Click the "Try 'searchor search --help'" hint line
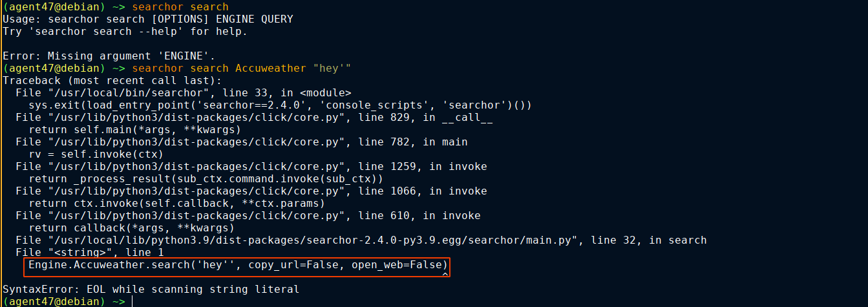Image resolution: width=868 pixels, height=307 pixels. 125,31
